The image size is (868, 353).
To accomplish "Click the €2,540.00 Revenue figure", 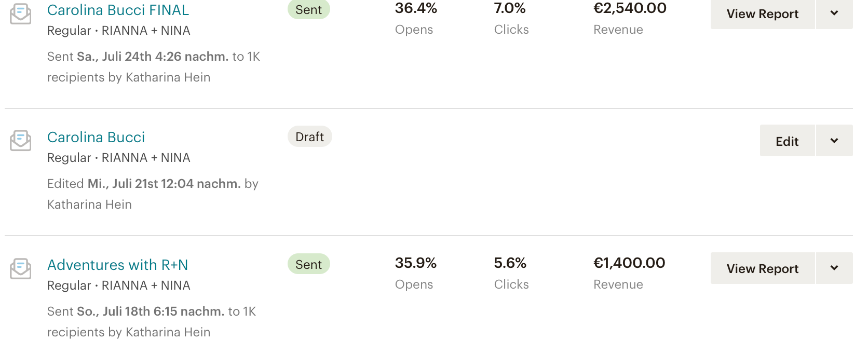I will [x=630, y=9].
